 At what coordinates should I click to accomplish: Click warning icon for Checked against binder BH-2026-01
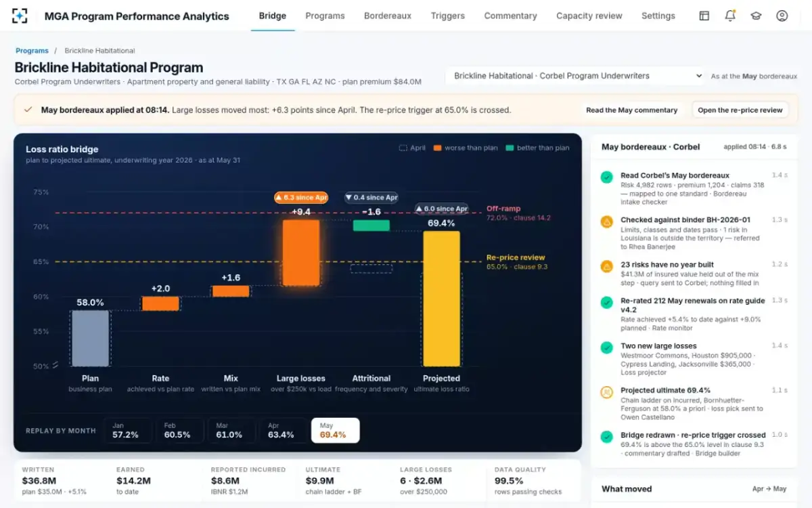[607, 221]
